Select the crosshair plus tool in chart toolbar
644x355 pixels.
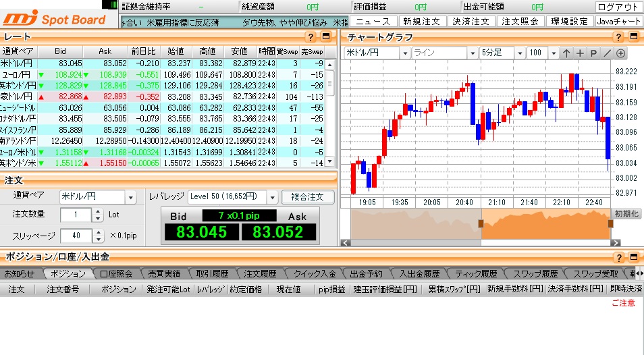(x=580, y=53)
